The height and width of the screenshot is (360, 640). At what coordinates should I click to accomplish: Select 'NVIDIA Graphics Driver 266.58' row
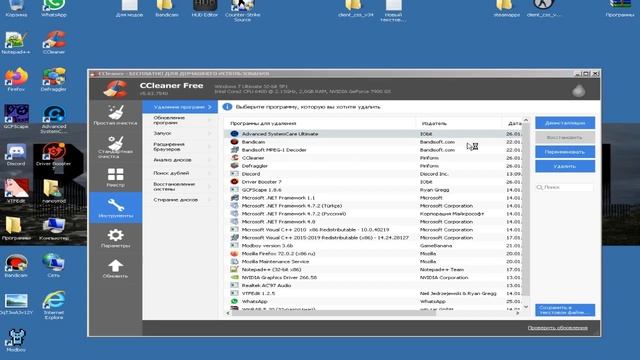tap(373, 277)
